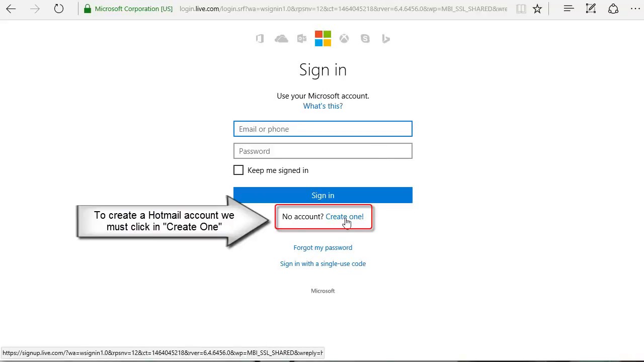This screenshot has width=644, height=362.
Task: Click the OneDrive cloud icon
Action: [x=281, y=39]
